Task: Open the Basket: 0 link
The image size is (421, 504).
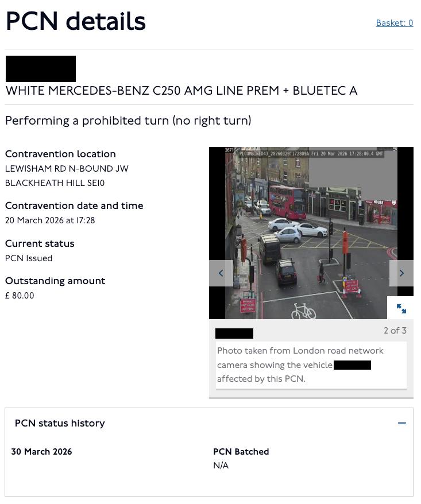Action: pos(395,23)
